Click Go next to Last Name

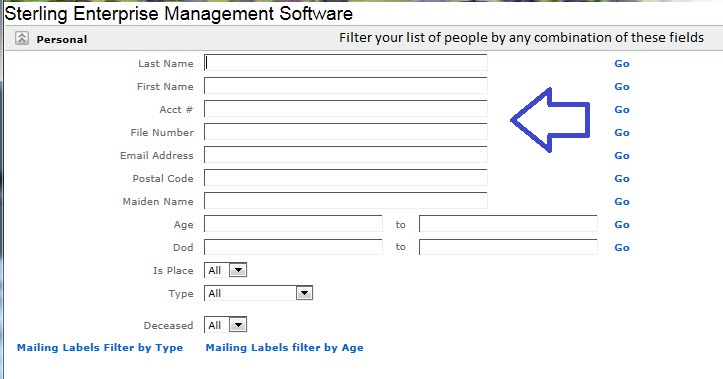(622, 64)
